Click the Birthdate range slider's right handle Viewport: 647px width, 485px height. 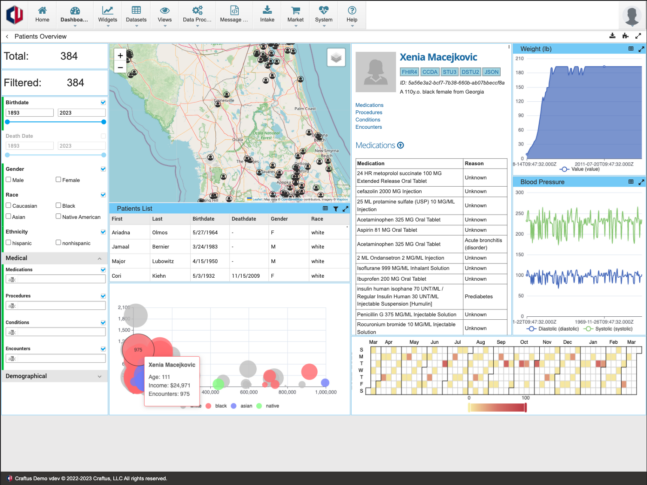point(103,123)
